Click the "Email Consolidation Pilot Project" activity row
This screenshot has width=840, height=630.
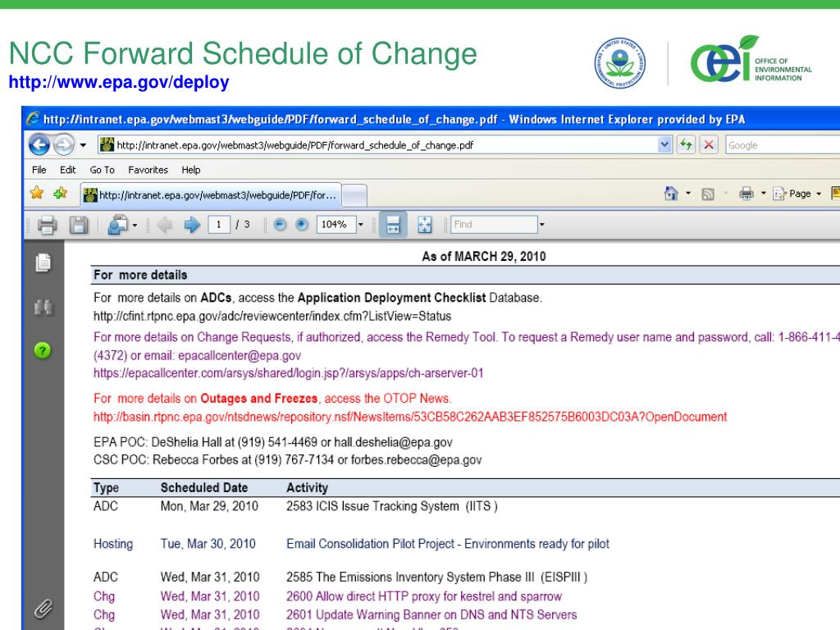click(x=448, y=544)
